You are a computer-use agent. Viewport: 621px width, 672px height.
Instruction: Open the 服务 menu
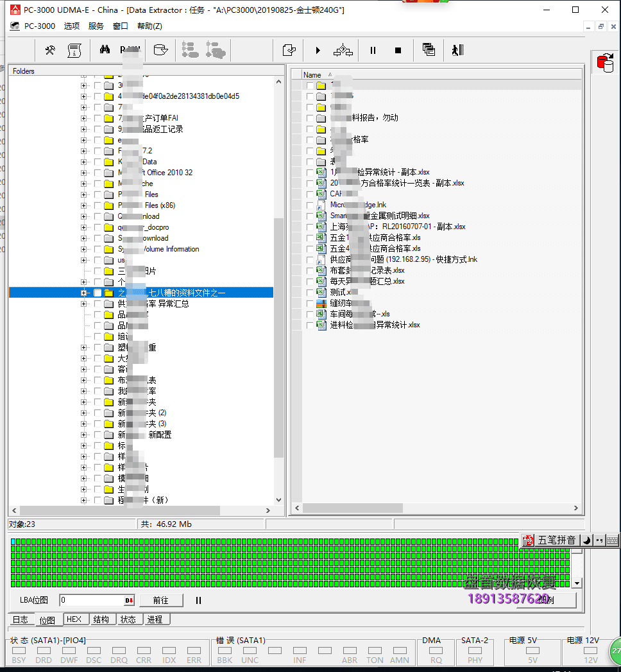click(x=96, y=26)
